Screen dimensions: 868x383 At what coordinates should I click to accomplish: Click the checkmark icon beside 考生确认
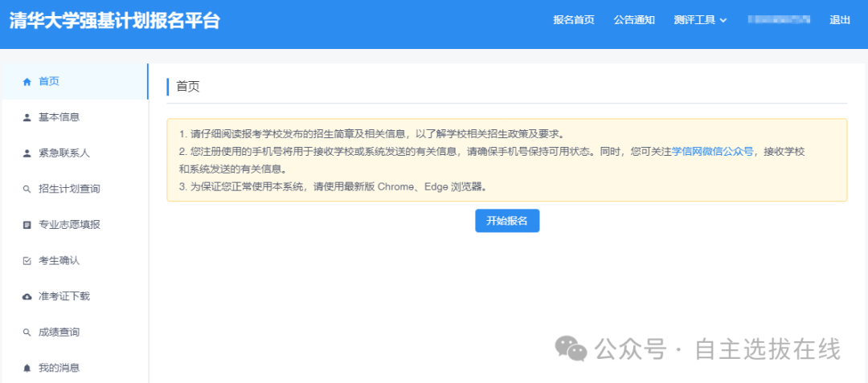(x=27, y=261)
